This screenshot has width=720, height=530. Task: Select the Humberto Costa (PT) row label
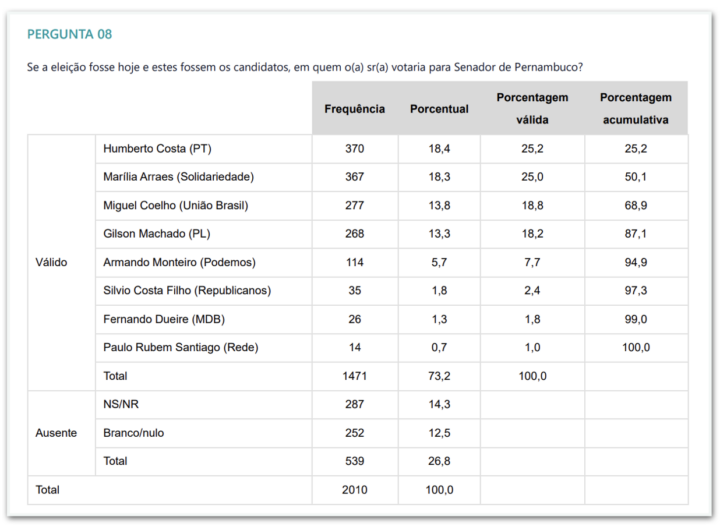157,149
